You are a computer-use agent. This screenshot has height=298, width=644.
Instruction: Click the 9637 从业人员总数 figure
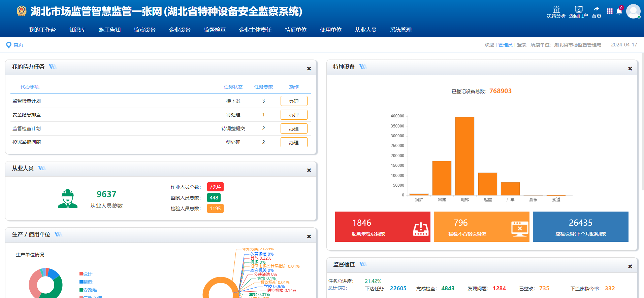[106, 194]
